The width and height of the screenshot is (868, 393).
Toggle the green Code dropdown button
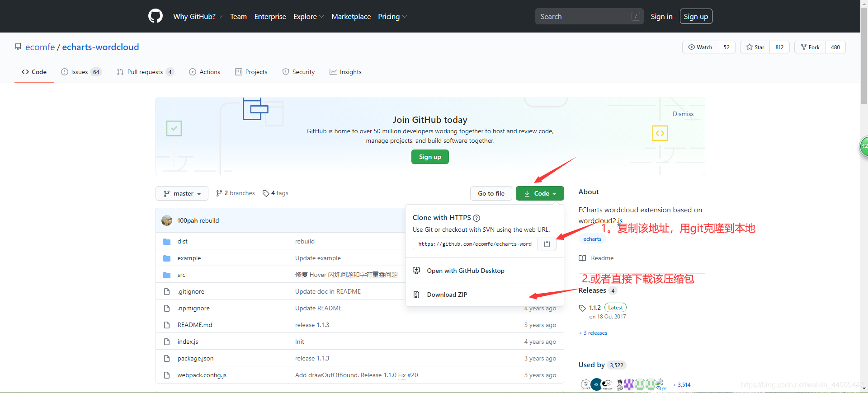pos(540,193)
